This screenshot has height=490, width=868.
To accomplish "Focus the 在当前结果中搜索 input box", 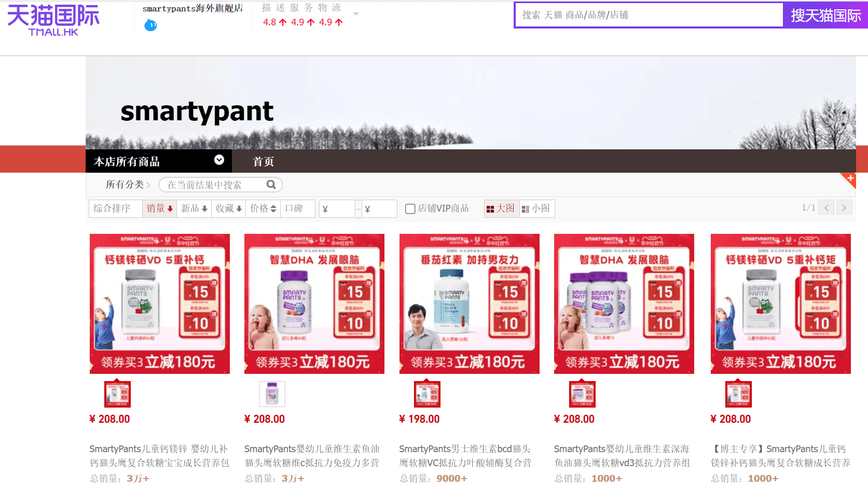I will tap(213, 185).
